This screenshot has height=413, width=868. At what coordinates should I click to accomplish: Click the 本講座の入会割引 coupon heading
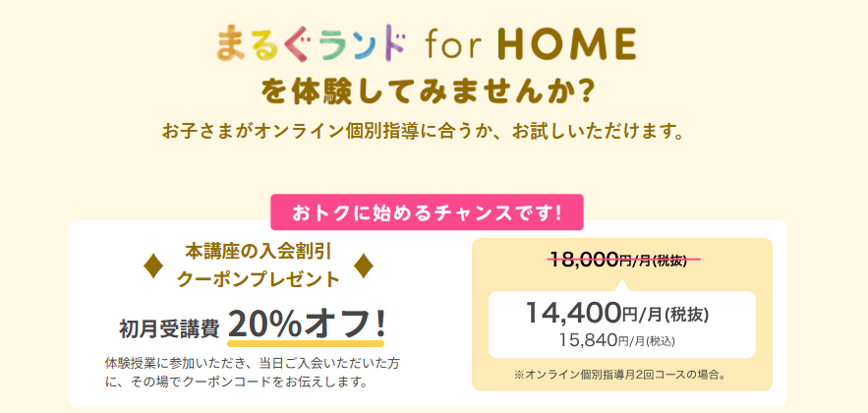point(258,253)
